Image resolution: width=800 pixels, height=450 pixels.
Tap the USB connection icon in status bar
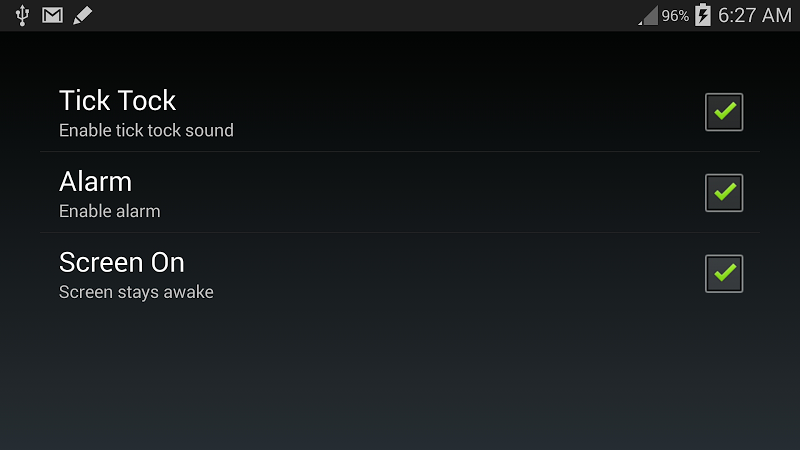click(x=22, y=15)
